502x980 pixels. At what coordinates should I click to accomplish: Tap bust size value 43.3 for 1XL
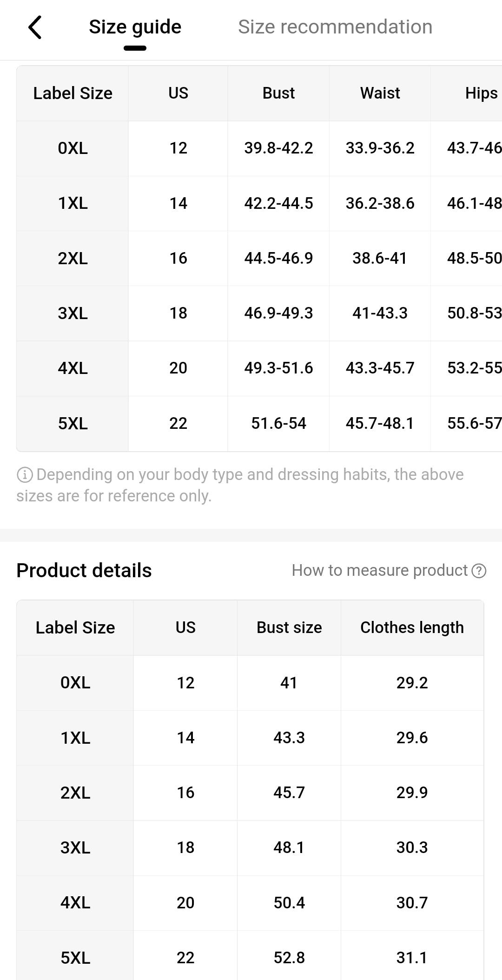click(x=289, y=738)
